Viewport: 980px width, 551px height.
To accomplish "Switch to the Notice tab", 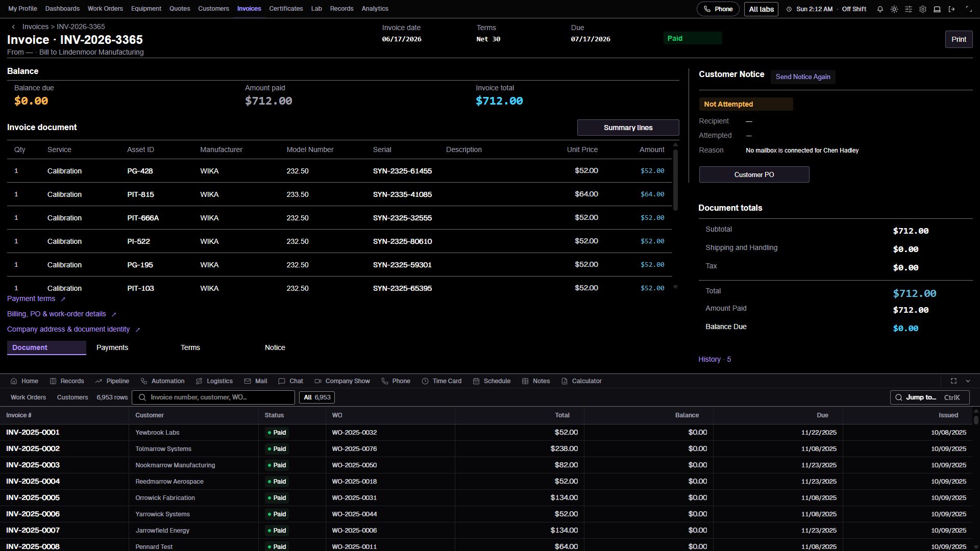I will [x=275, y=348].
